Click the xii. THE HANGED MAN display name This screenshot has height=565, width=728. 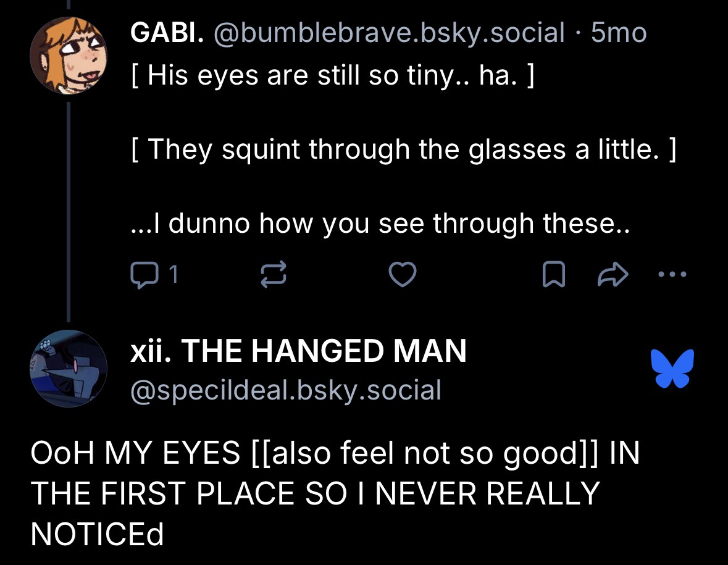pyautogui.click(x=299, y=351)
